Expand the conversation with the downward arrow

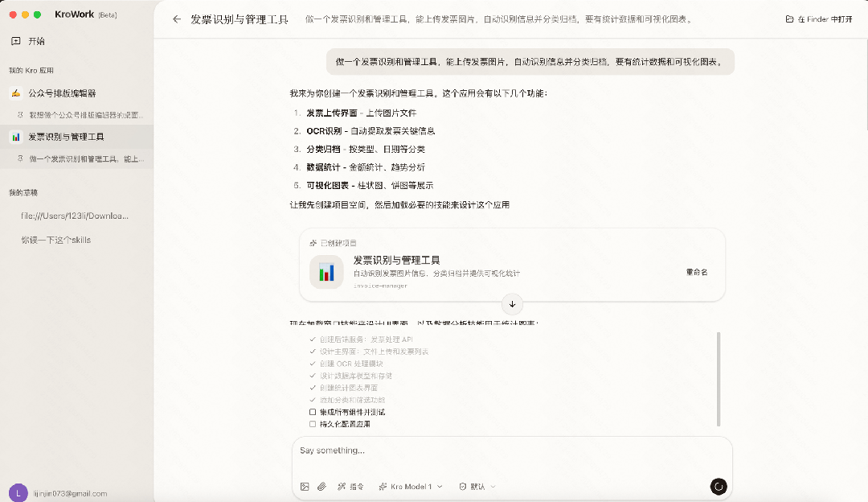coord(512,304)
